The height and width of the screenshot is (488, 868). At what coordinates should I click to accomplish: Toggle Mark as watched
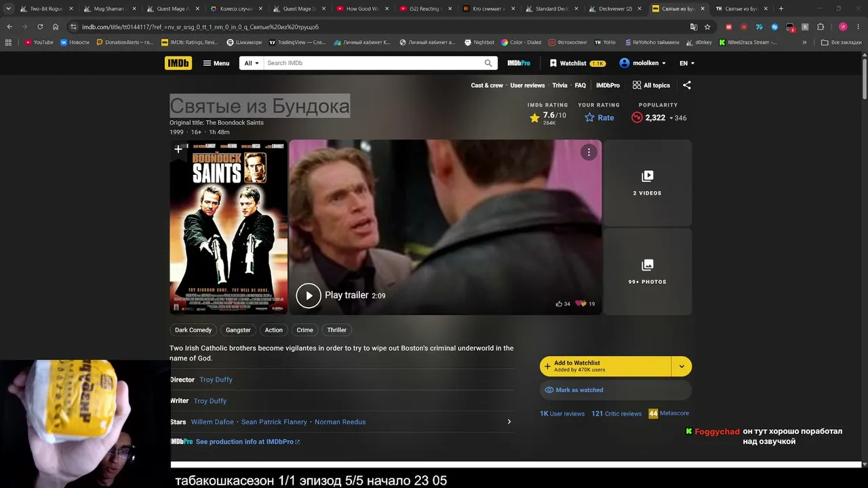pos(616,390)
